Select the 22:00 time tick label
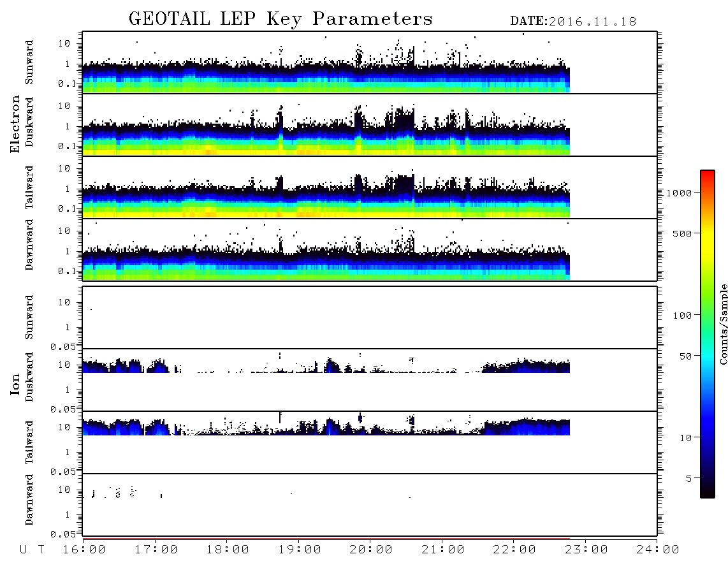Viewport: 728px width, 561px height. click(x=515, y=550)
